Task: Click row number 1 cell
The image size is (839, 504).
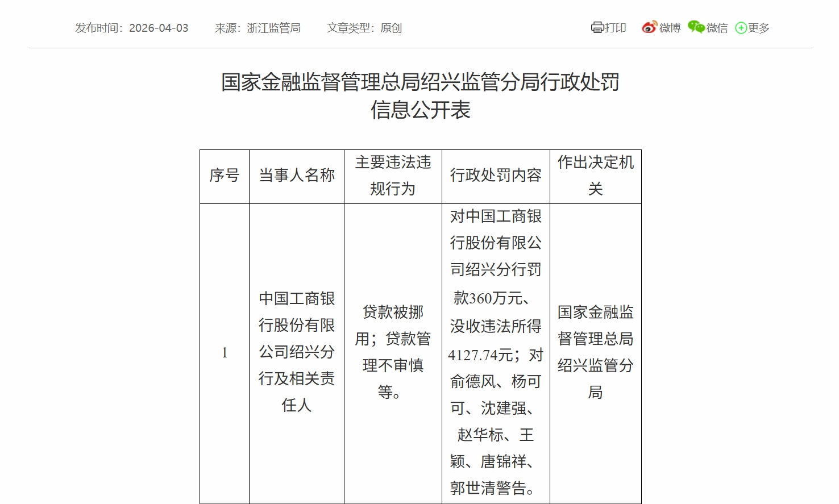Action: (x=225, y=353)
